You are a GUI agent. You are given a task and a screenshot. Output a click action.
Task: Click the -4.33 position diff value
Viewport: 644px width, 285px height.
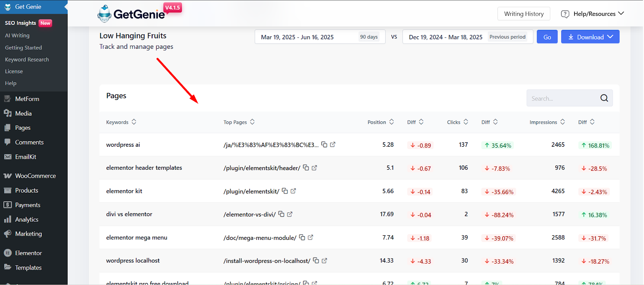pyautogui.click(x=420, y=261)
